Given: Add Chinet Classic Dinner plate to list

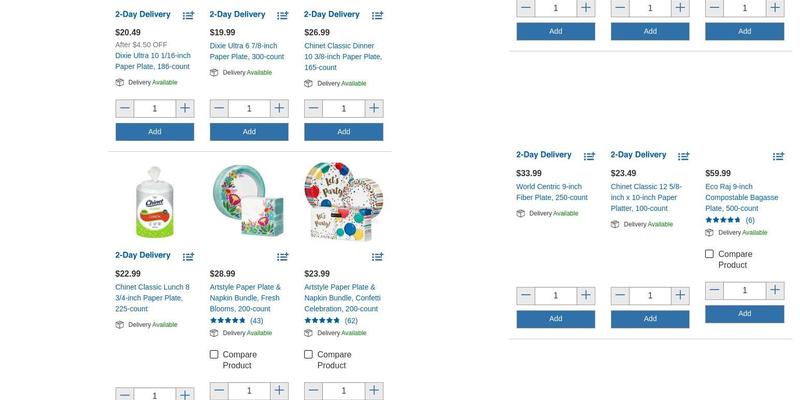Looking at the screenshot, I should 377,16.
